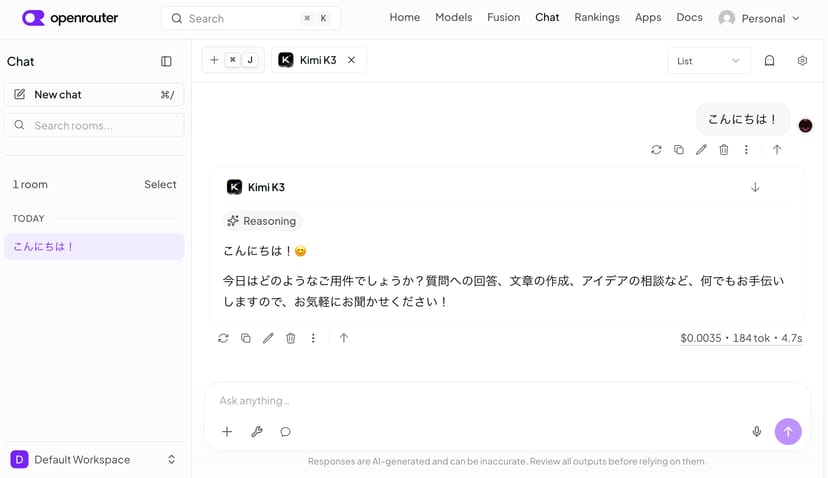Screen dimensions: 828x478
Task: Open chat settings gear icon
Action: (802, 61)
